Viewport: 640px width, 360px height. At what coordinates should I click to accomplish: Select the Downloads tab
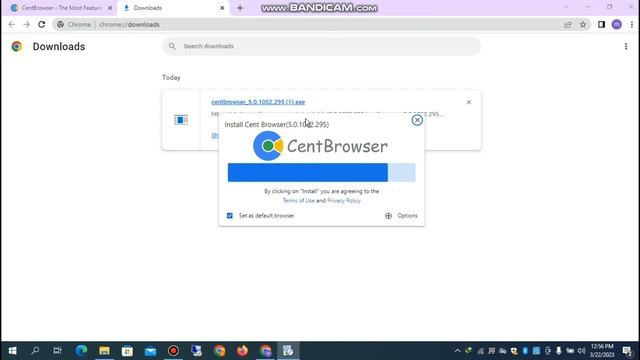pos(173,8)
